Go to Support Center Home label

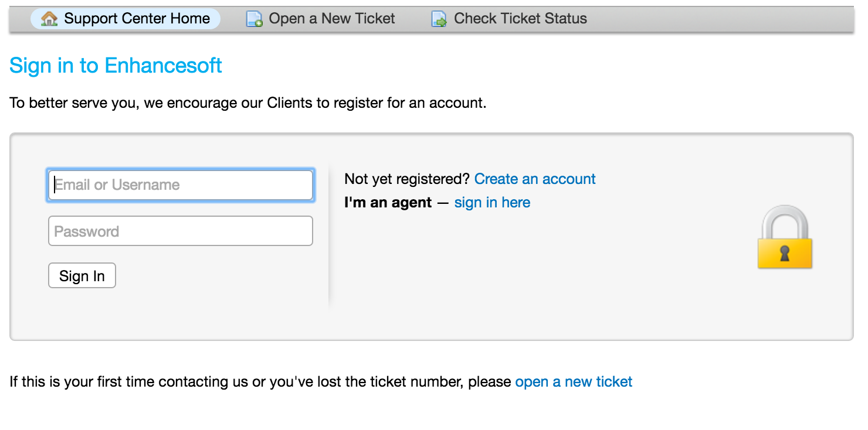tap(137, 19)
